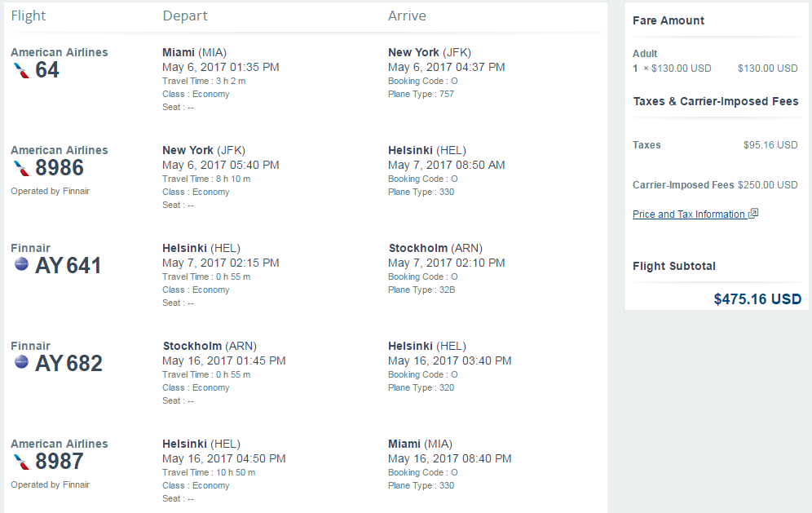Click the Stockholm (ARN) arrival for AY 641
The image size is (812, 513).
coord(435,248)
